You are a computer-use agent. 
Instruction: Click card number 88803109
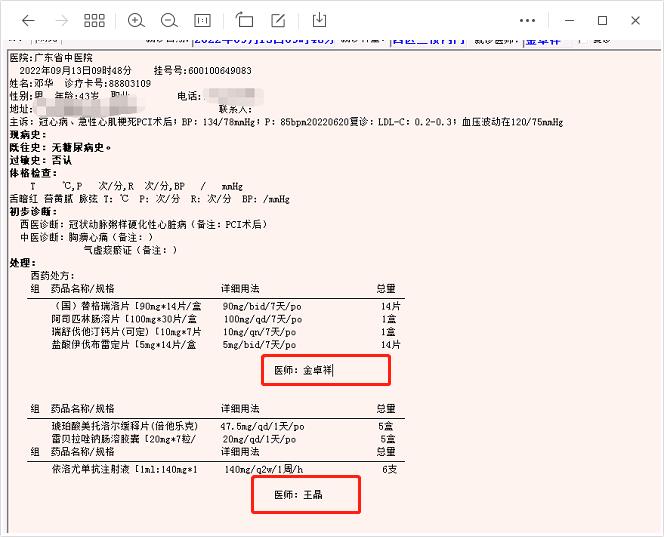(x=129, y=83)
